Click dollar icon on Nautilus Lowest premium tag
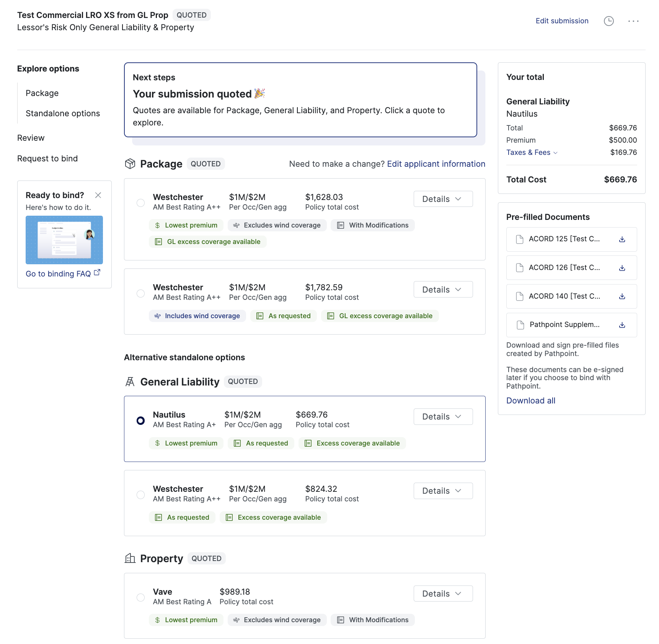The height and width of the screenshot is (644, 659). tap(157, 443)
